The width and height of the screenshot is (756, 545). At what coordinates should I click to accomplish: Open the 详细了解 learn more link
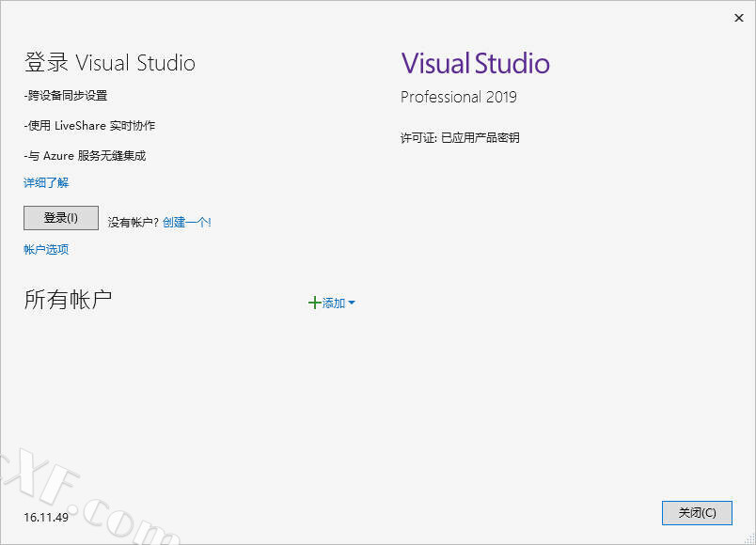click(x=46, y=182)
